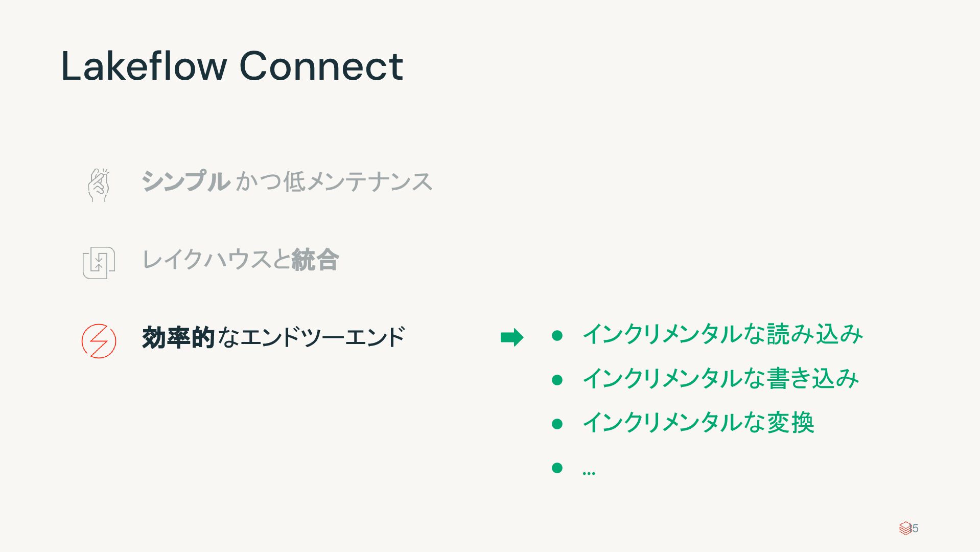Viewport: 980px width, 552px height.
Task: Click the red lightning bolt icon
Action: 99,341
